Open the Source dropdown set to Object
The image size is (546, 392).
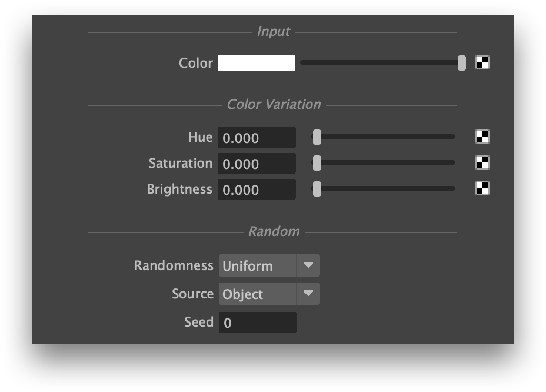click(258, 294)
